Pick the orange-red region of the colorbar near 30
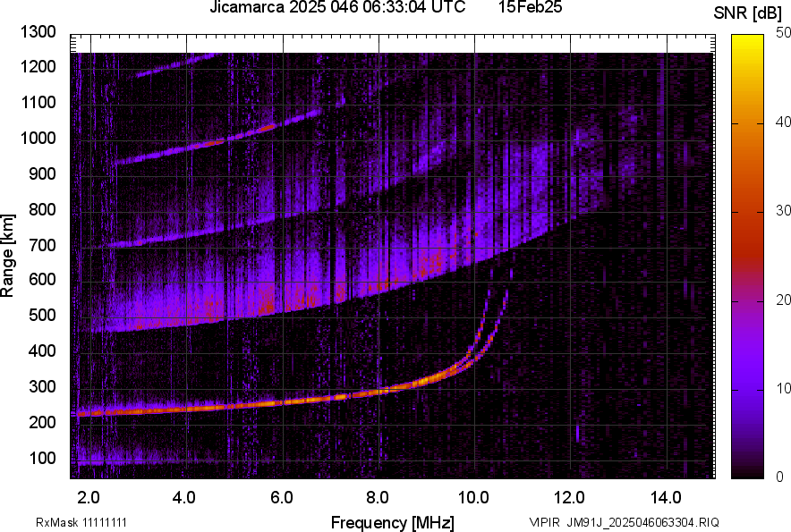The width and height of the screenshot is (791, 532). (748, 212)
